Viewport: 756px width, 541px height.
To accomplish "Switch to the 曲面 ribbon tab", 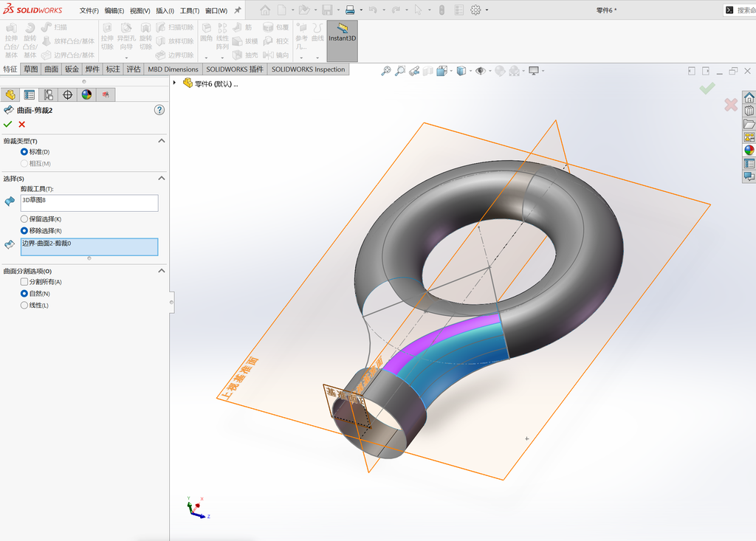I will (52, 69).
